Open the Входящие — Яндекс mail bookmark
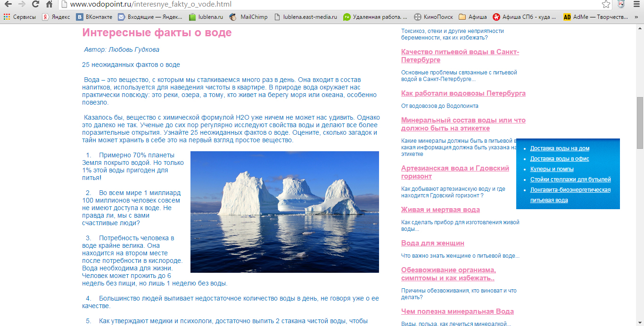Screen dimensions: 644x326 (150, 17)
